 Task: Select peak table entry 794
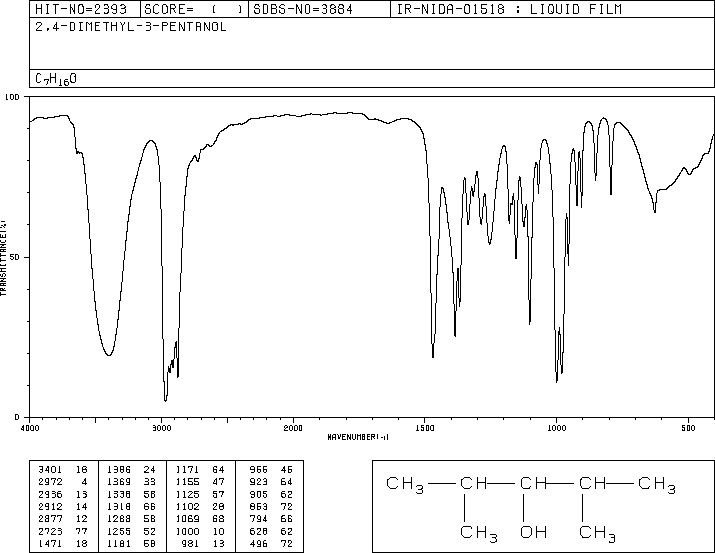tap(259, 519)
